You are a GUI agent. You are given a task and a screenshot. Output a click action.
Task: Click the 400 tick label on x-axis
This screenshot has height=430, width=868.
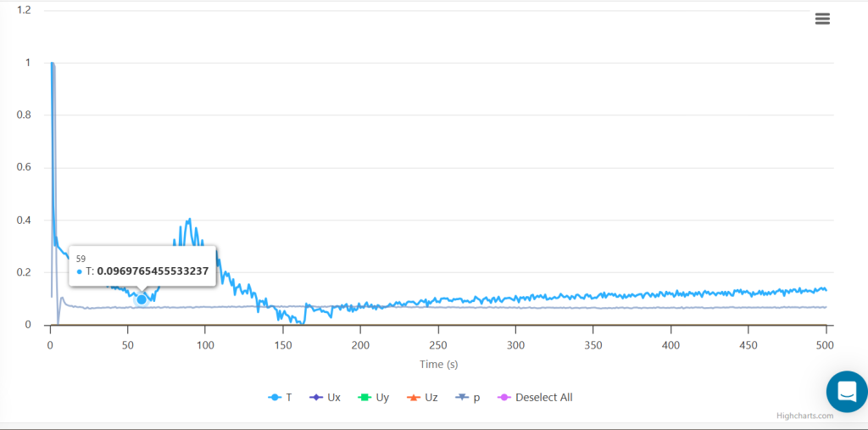pyautogui.click(x=670, y=345)
